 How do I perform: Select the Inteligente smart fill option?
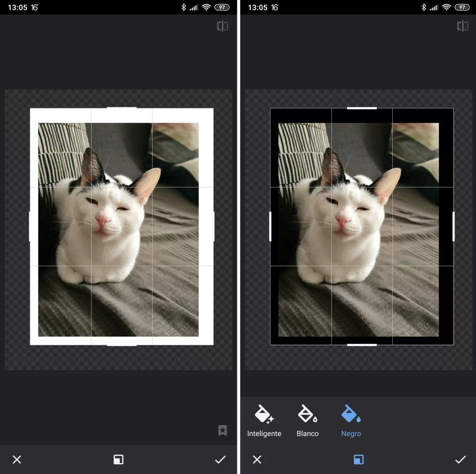pos(264,420)
